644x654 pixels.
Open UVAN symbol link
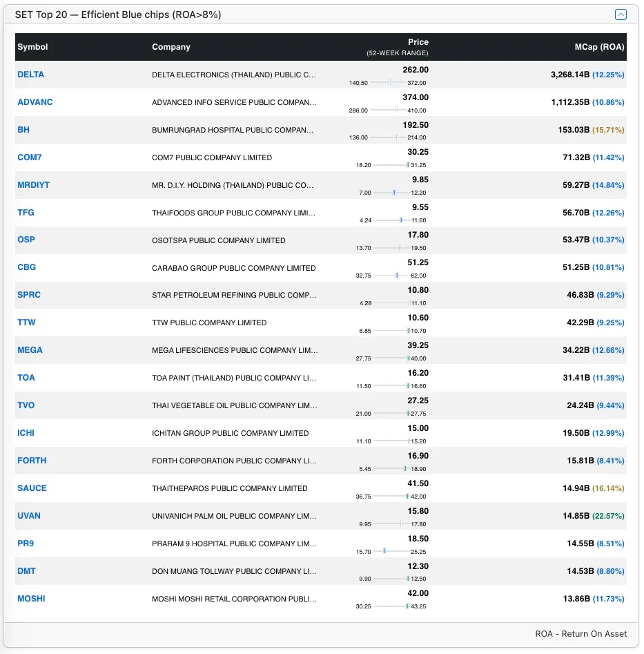(29, 515)
